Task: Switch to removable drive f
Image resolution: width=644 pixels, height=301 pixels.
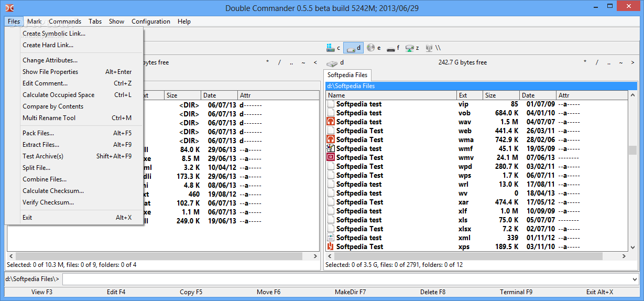Action: coord(393,48)
